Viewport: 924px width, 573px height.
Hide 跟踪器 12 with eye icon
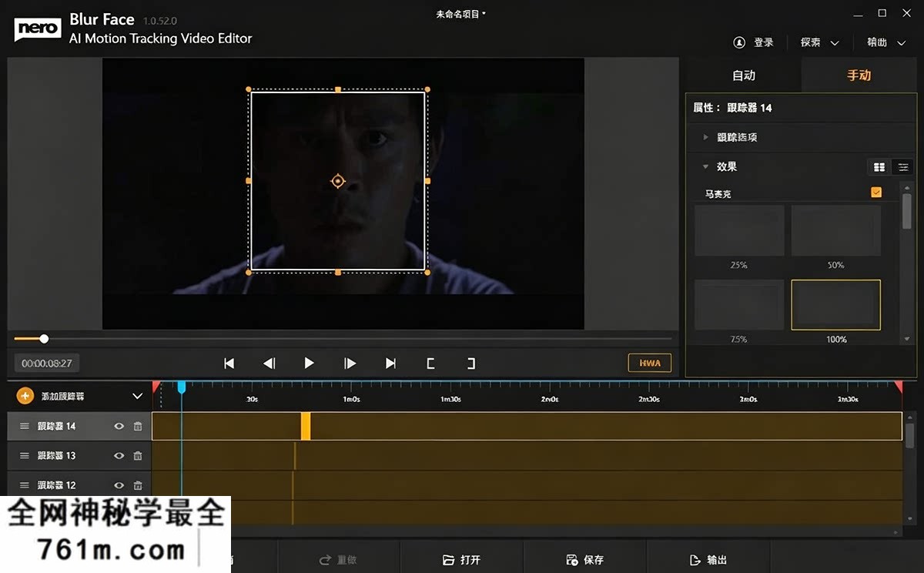[119, 485]
